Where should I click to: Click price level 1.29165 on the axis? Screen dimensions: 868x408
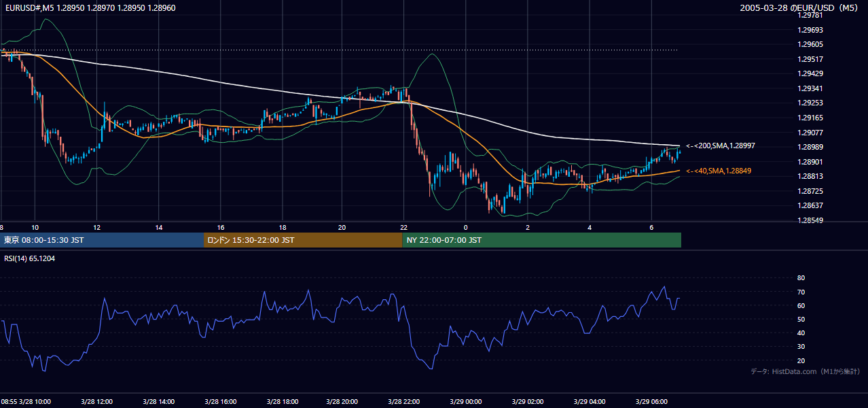810,118
